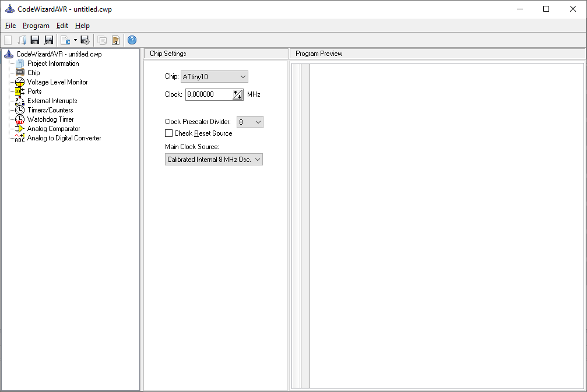Click the 'Main Clock Source:' label

tap(192, 147)
